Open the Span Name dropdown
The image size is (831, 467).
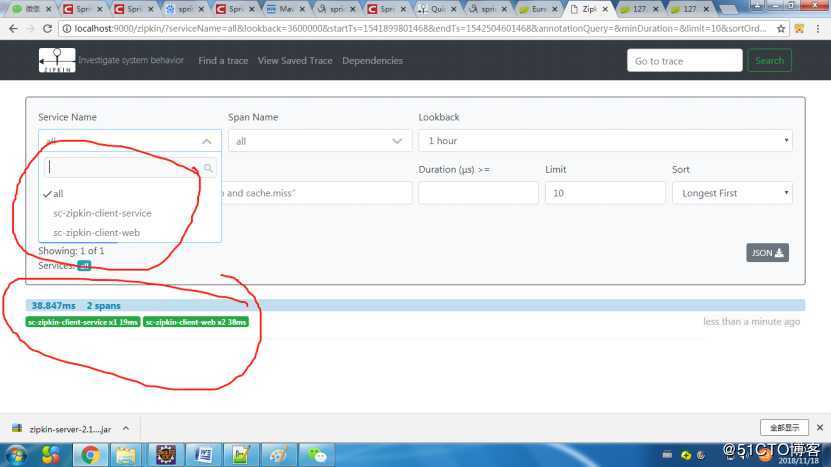(320, 141)
